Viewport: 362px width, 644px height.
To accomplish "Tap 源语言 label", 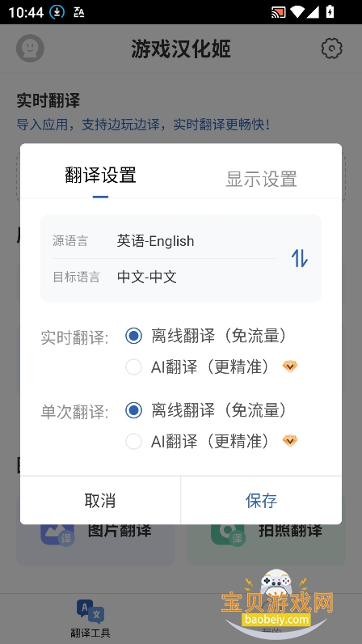I will pos(70,241).
